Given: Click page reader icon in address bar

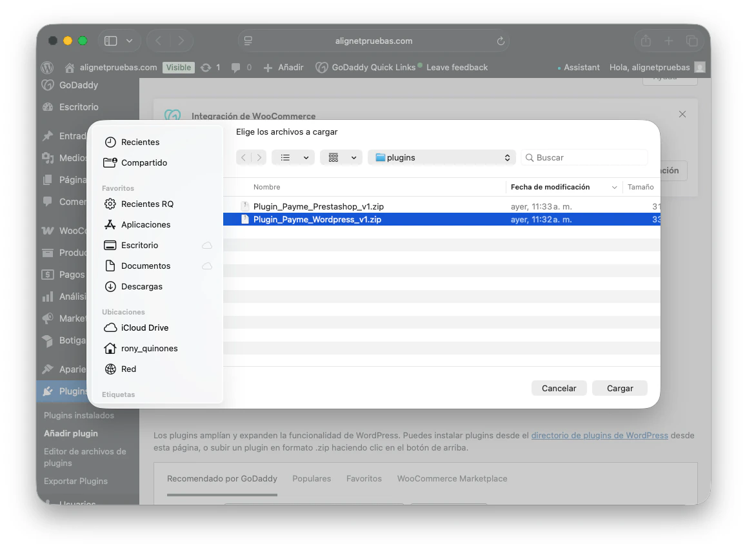Looking at the screenshot, I should point(248,41).
